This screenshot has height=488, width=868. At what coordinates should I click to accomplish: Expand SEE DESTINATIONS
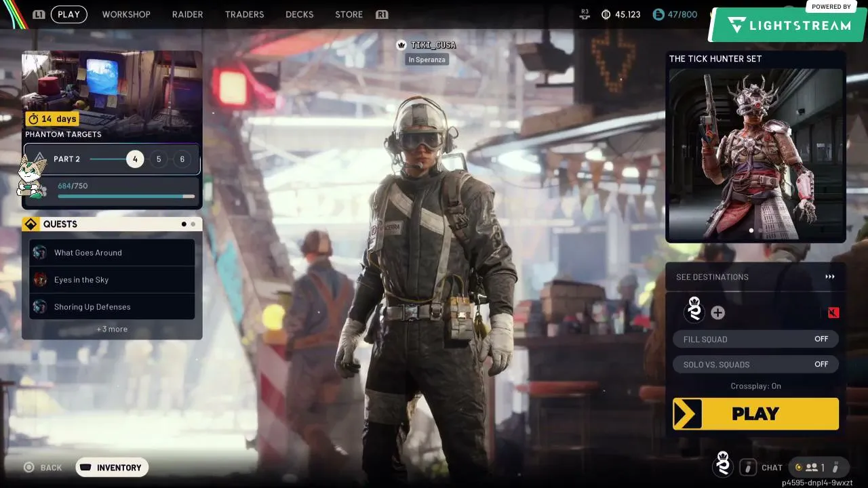755,277
